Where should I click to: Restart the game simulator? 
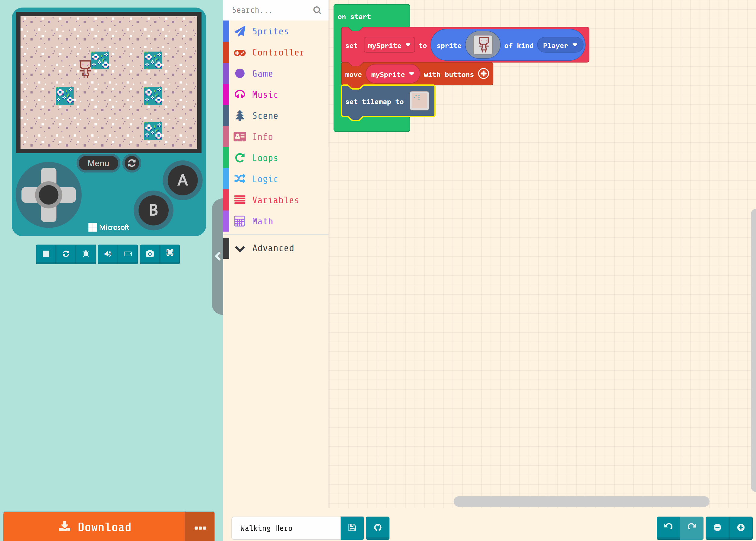(66, 254)
